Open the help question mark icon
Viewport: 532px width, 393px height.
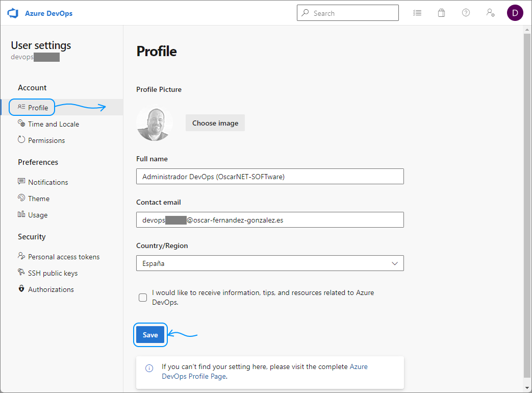click(x=466, y=13)
